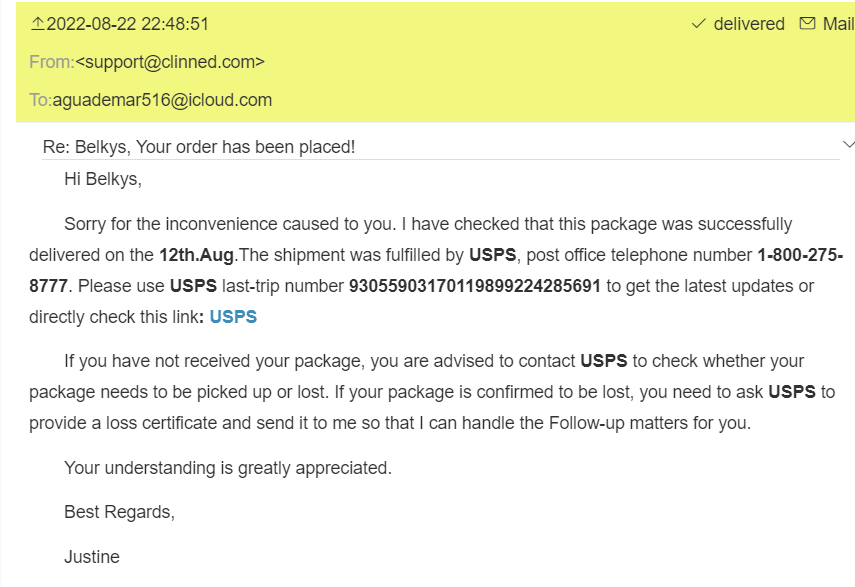Screen dimensions: 855x587
Task: Click the "To:" field label
Action: [41, 100]
